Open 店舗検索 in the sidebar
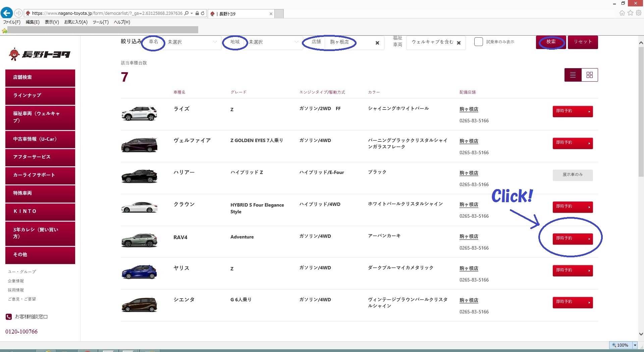Screen dimensions: 644x352 tap(40, 78)
